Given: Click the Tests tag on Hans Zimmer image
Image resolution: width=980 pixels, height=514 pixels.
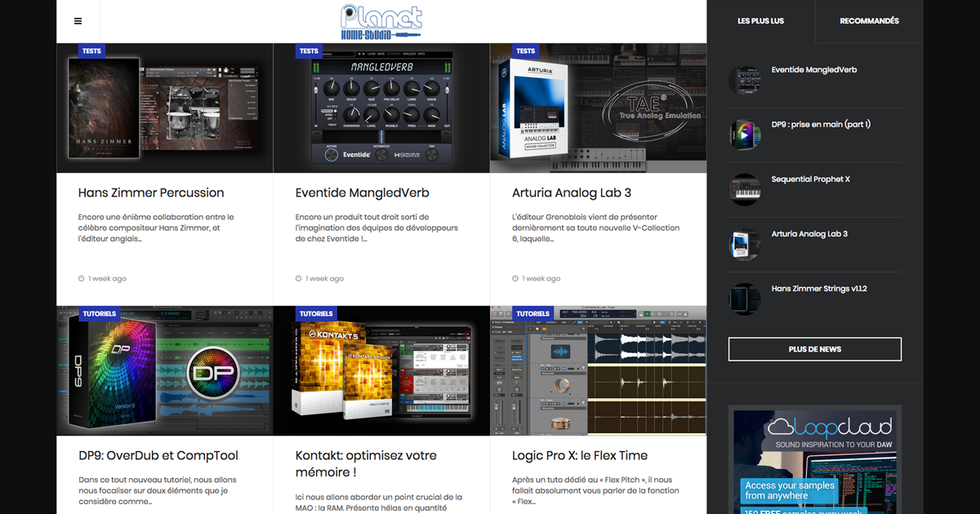Looking at the screenshot, I should (x=91, y=51).
